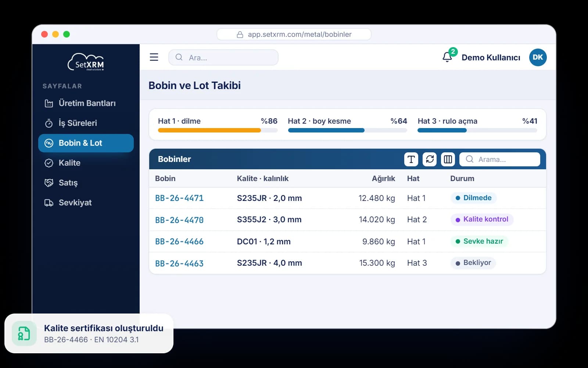Screen dimensions: 588x368
Task: Click the Kalite kontrol status badge
Action: [x=482, y=219]
